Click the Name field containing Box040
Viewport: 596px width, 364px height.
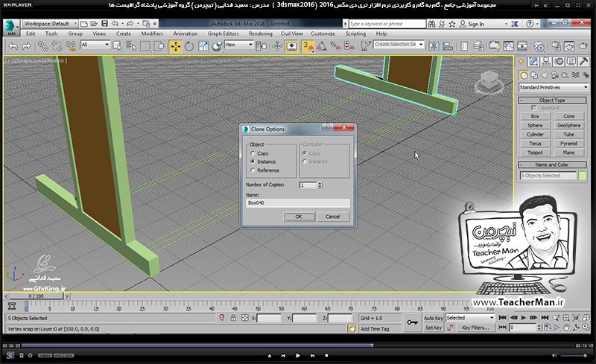pos(297,203)
